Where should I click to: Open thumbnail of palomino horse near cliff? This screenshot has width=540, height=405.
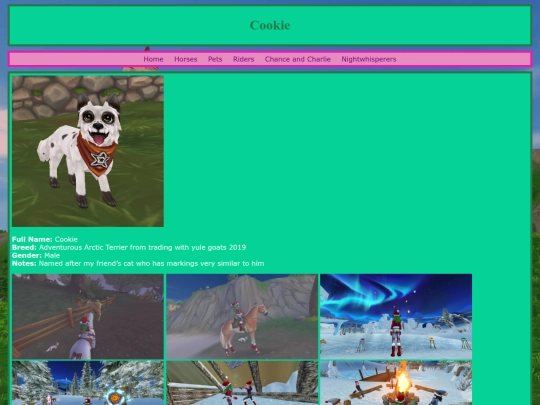click(x=242, y=316)
